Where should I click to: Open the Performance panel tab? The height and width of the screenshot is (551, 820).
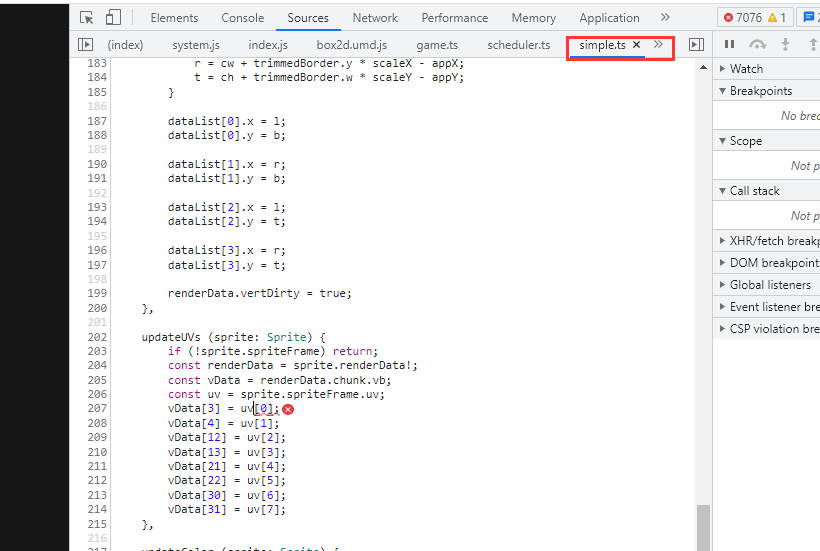tap(454, 18)
